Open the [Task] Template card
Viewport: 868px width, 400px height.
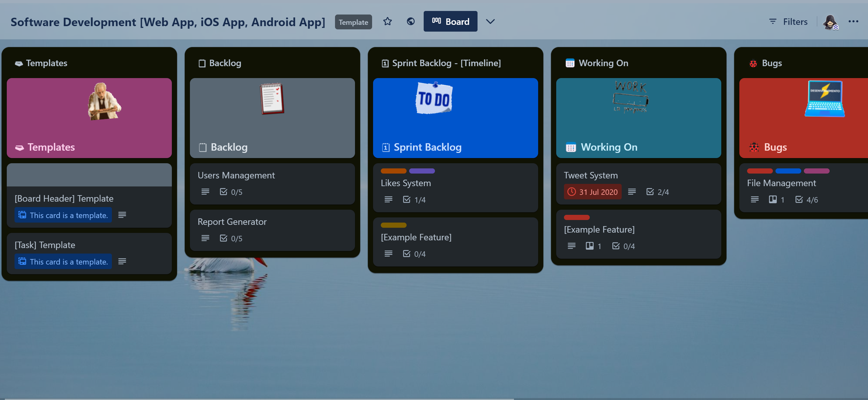tap(45, 245)
